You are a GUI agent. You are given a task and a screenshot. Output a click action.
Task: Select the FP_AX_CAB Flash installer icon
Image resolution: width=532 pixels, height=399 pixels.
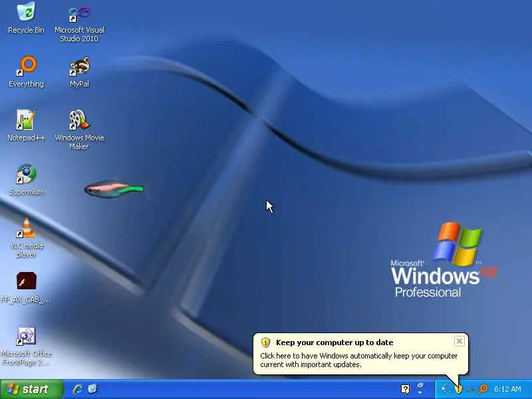click(26, 287)
